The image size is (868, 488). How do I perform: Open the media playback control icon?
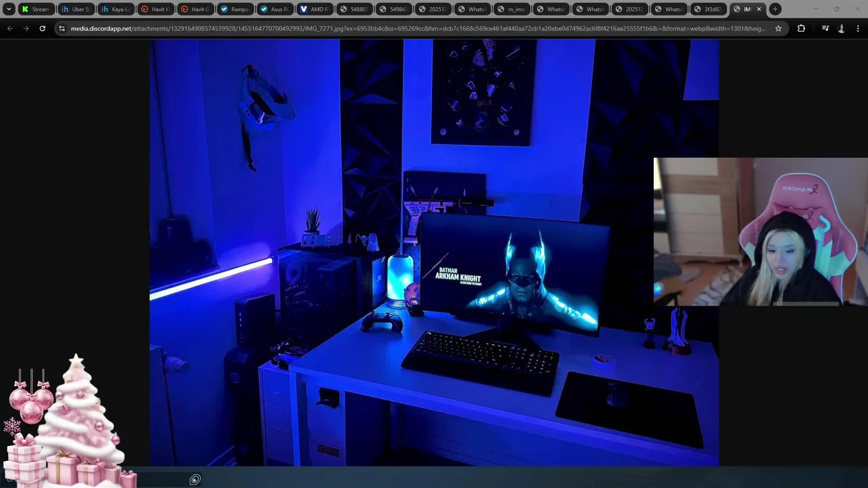tap(825, 28)
